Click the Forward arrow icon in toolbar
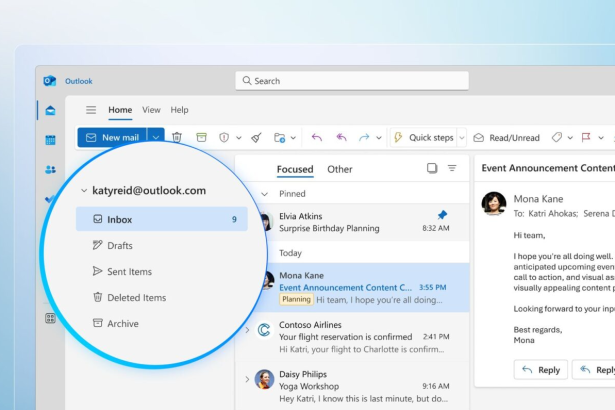 364,137
